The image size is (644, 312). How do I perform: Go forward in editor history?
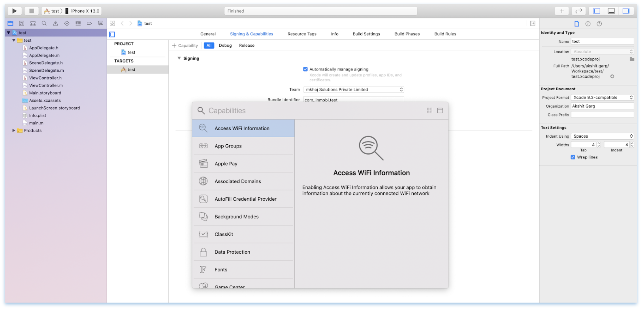click(131, 24)
